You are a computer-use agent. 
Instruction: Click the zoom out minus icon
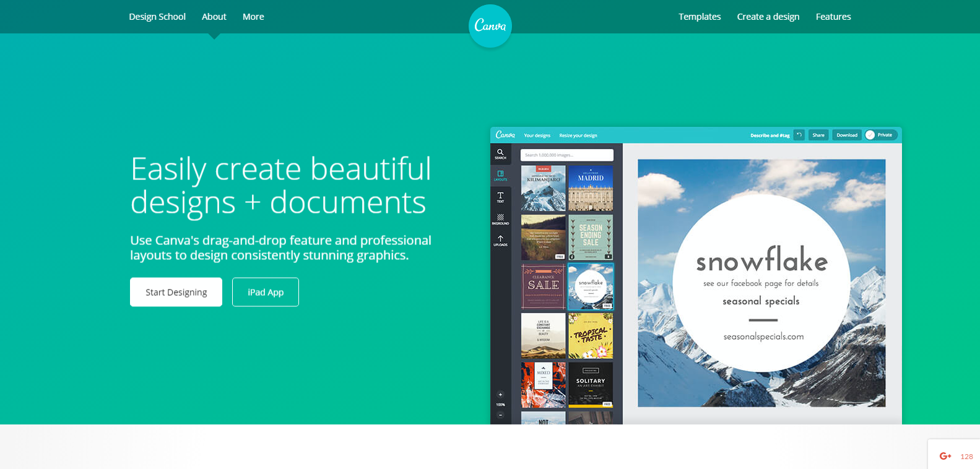coord(500,415)
